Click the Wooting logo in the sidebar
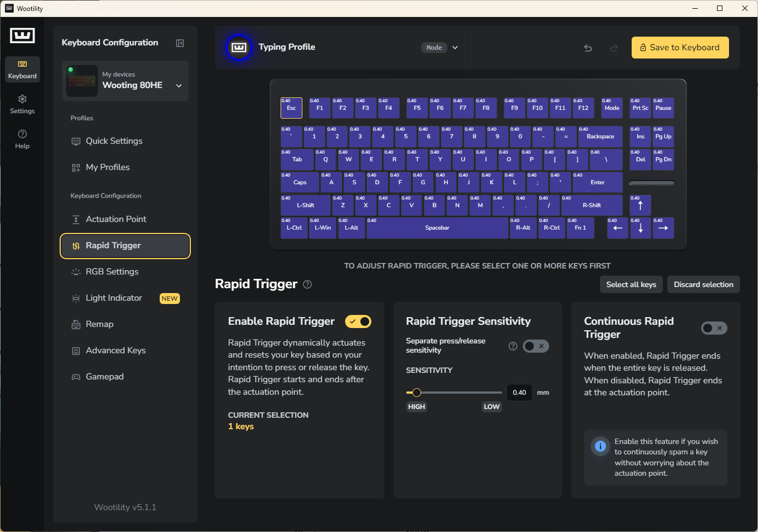Screen dimensions: 758x532 tap(22, 36)
